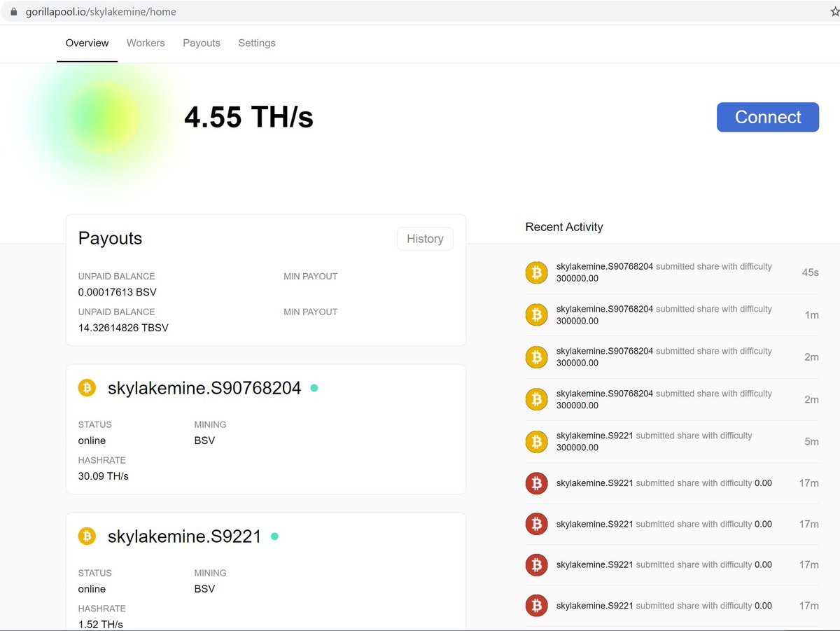The width and height of the screenshot is (840, 631).
Task: Switch to the Overview tab
Action: tap(87, 43)
